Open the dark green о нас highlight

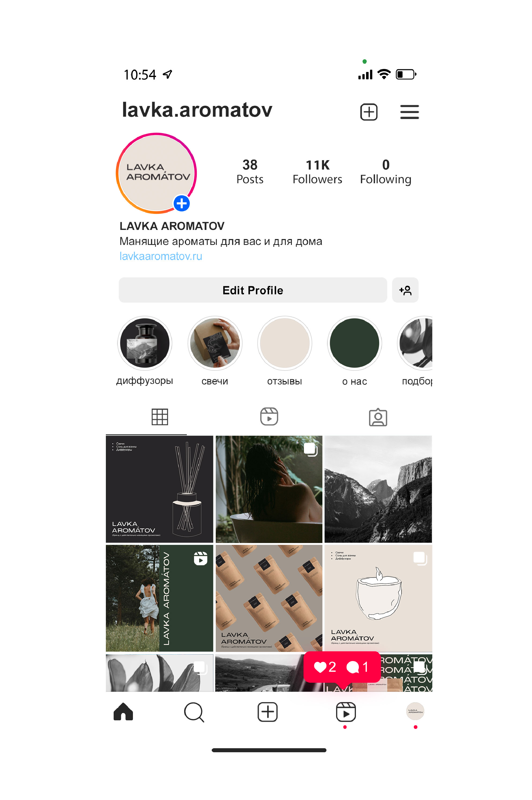[x=355, y=343]
